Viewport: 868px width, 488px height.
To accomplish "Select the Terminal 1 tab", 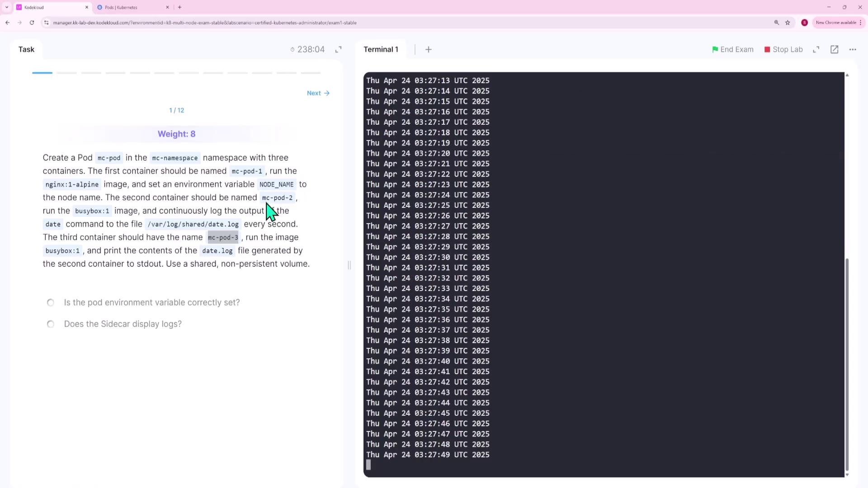I will tap(381, 50).
